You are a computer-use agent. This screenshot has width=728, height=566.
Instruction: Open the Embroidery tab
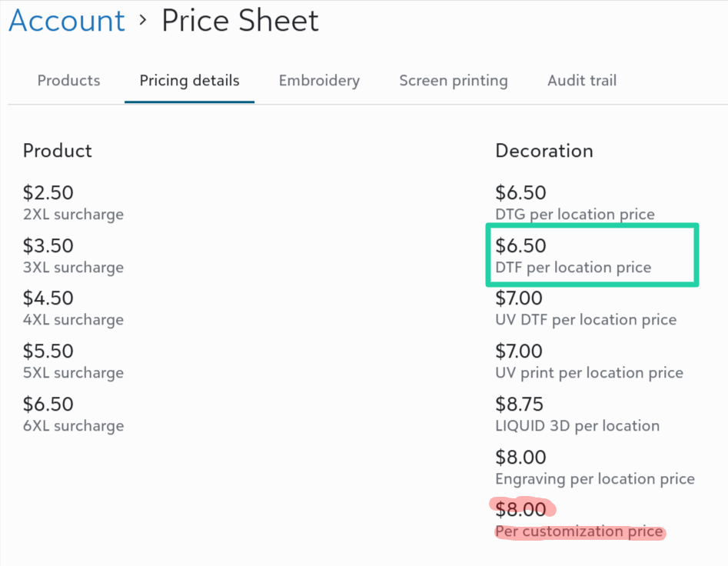pos(319,81)
